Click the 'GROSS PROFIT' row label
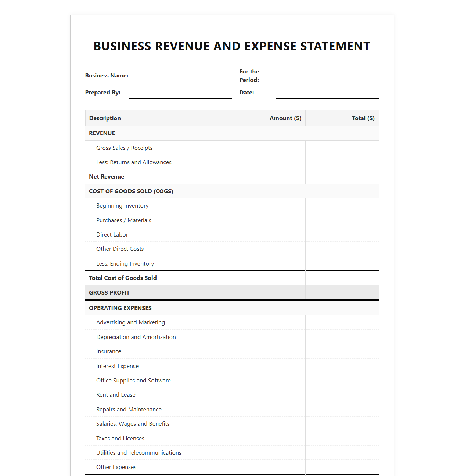The width and height of the screenshot is (464, 476). coord(109,293)
